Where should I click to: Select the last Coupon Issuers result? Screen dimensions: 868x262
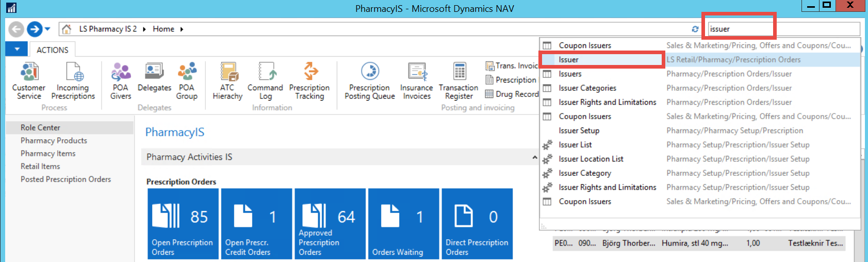tap(700, 202)
